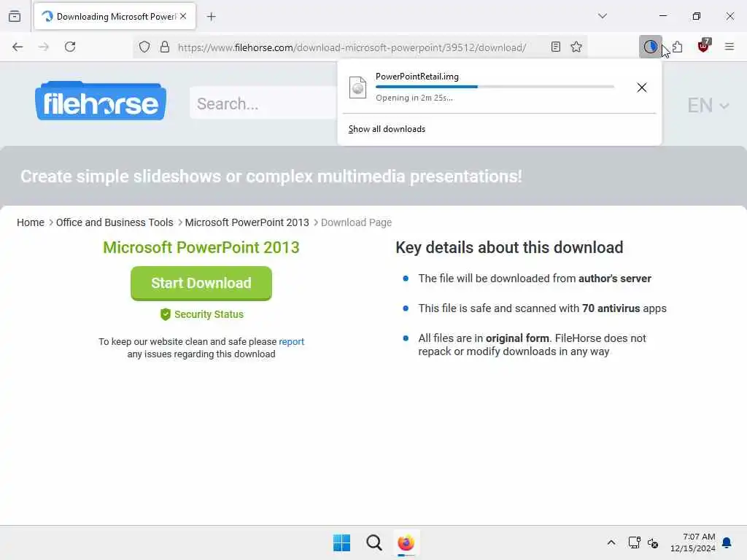
Task: Open Firefox application menu
Action: click(x=729, y=47)
